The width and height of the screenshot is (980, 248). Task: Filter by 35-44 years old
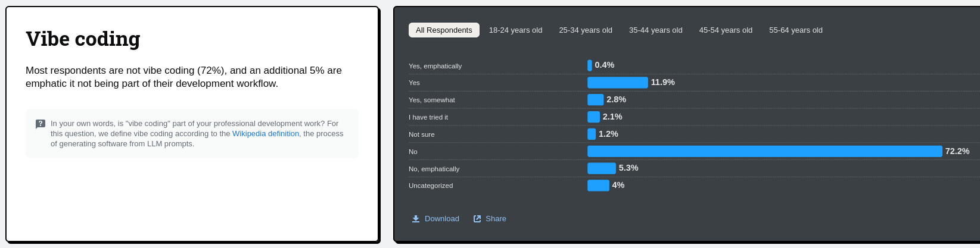click(655, 30)
